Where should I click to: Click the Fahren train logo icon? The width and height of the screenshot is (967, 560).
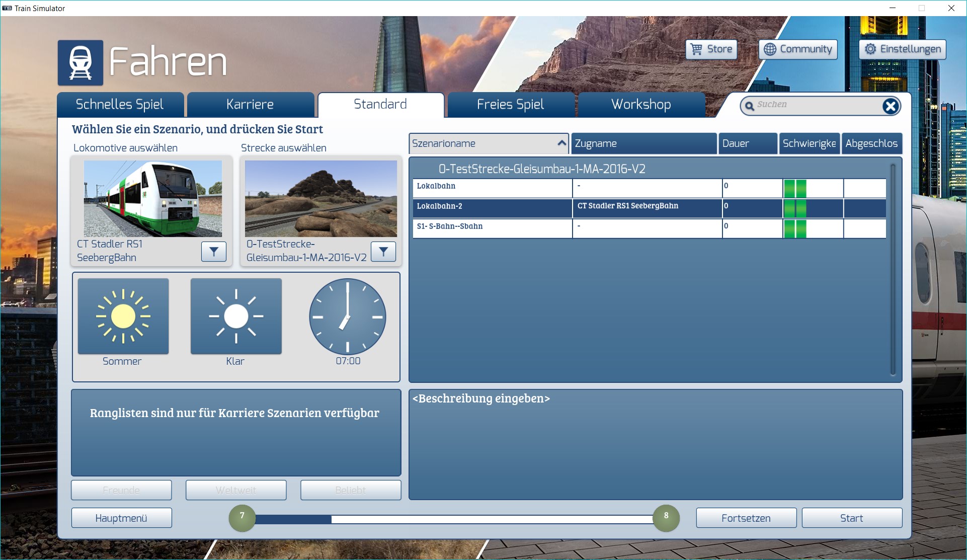pos(80,63)
